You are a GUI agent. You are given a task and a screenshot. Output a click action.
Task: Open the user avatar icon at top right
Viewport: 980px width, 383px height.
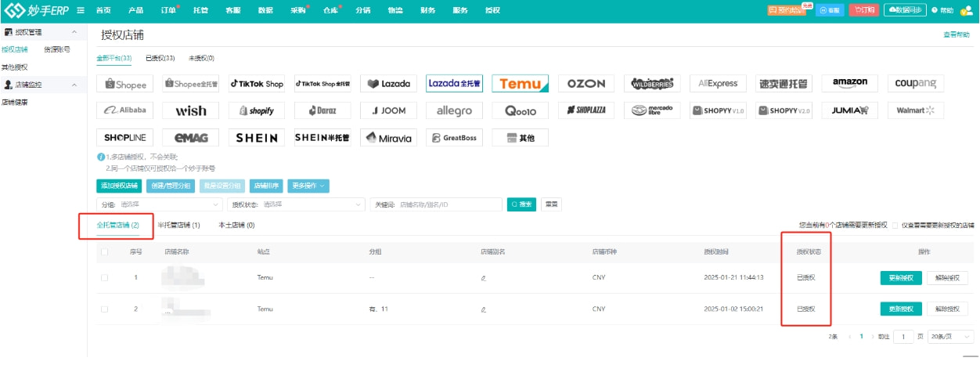[966, 10]
